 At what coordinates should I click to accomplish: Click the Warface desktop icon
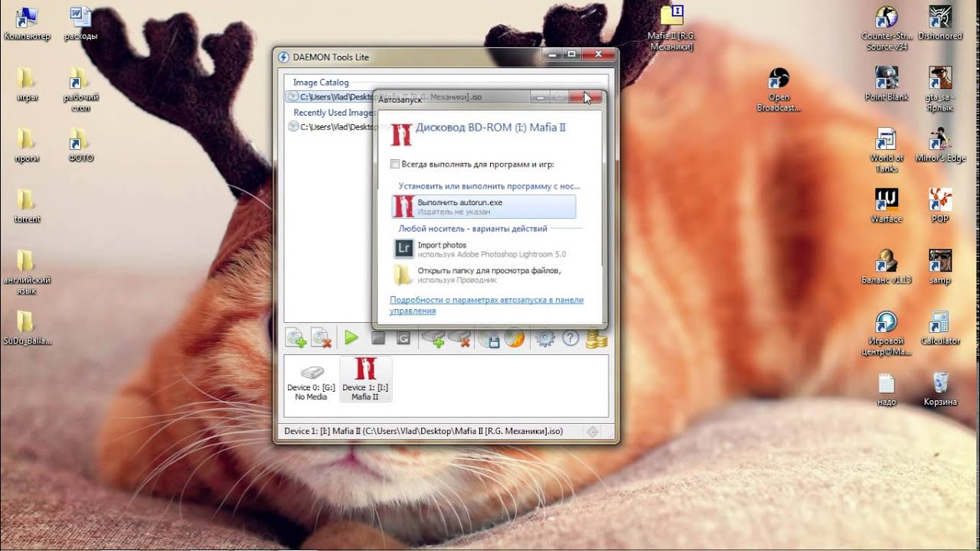tap(886, 206)
